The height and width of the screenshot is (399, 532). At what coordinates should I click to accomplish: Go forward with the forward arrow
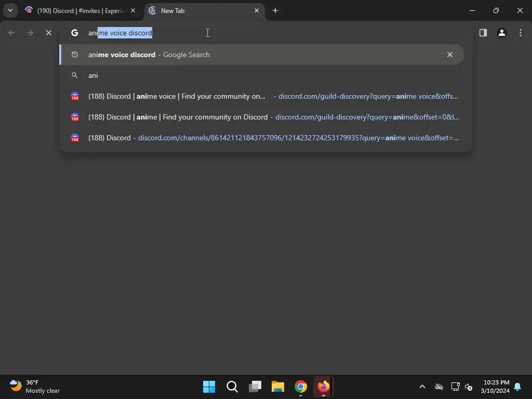30,33
